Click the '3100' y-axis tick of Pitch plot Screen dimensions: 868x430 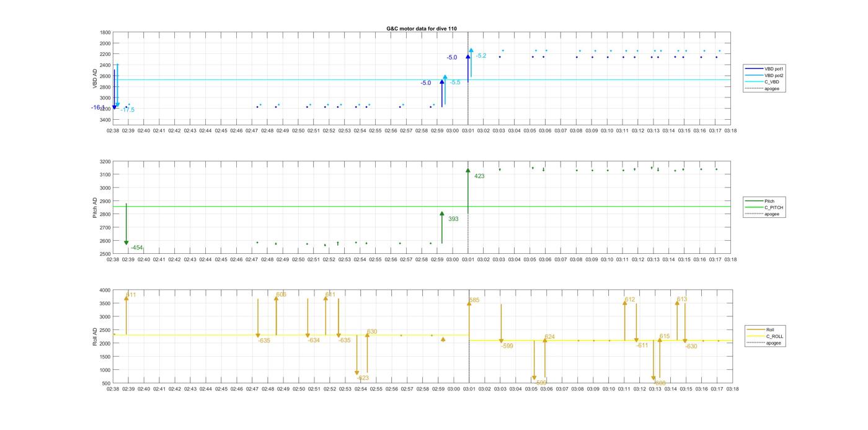click(x=105, y=174)
